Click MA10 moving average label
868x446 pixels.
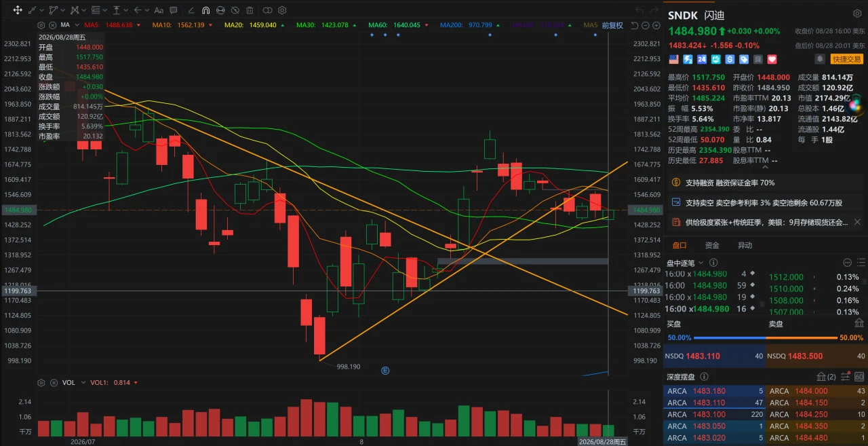tap(162, 25)
